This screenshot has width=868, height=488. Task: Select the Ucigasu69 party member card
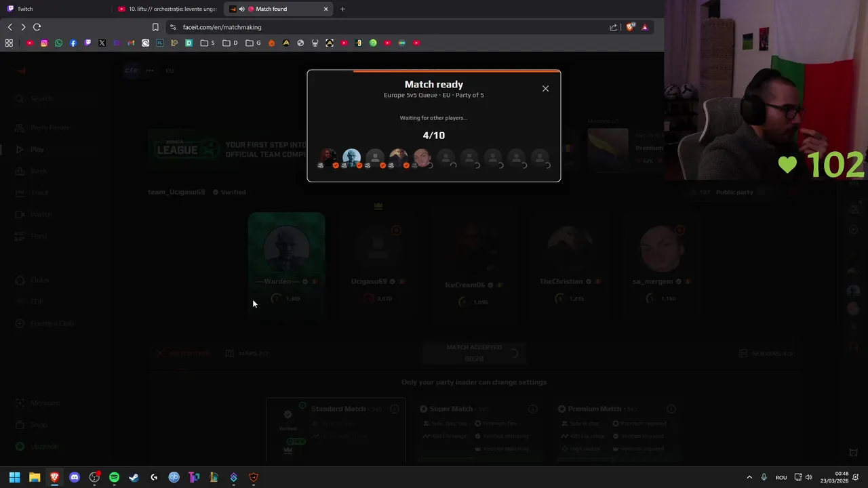pos(378,264)
